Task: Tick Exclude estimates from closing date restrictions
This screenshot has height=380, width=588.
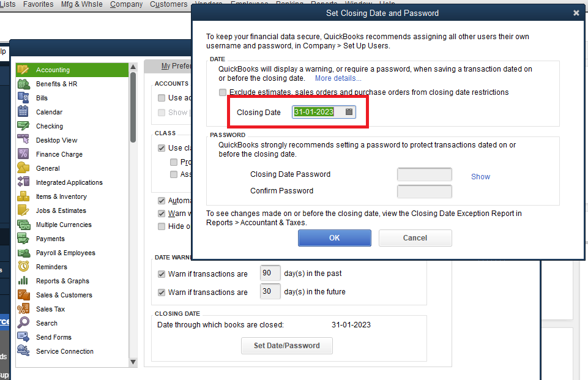Action: click(x=223, y=92)
